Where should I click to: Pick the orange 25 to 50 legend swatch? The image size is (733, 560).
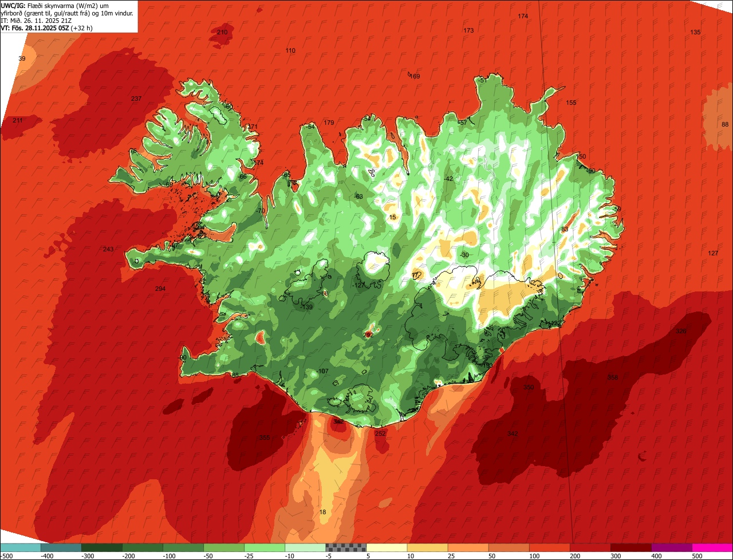point(468,547)
